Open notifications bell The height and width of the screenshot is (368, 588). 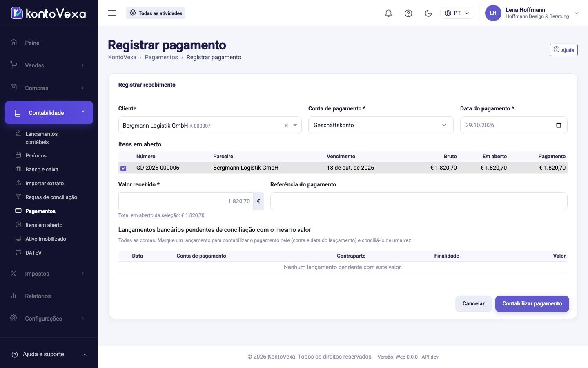[388, 13]
